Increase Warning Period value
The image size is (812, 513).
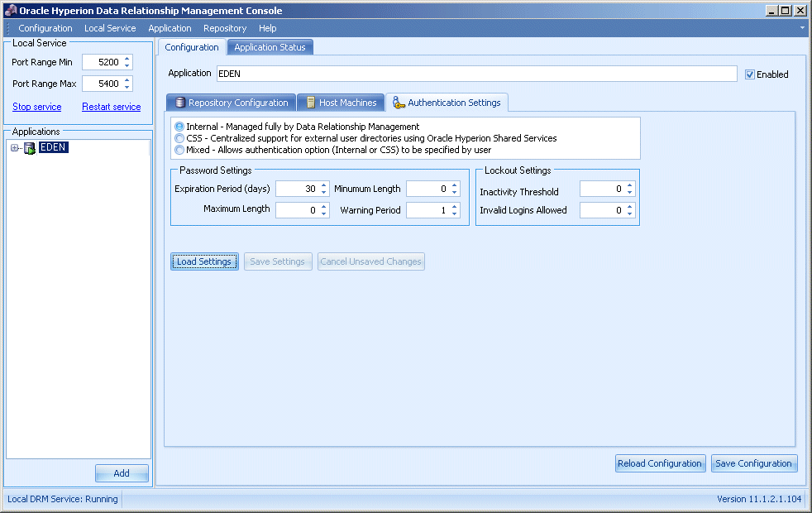coord(454,206)
